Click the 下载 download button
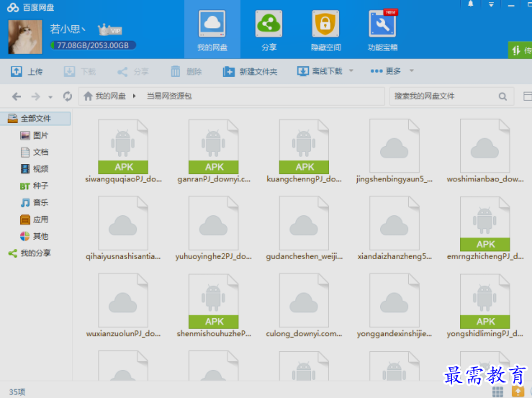The width and height of the screenshot is (532, 398). 80,71
